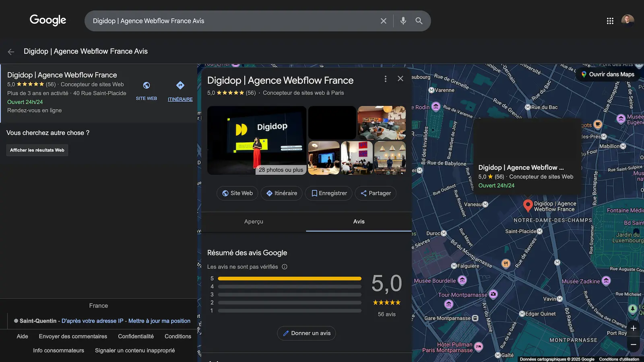Click Musée Zadkine map marker
Image resolution: width=644 pixels, height=362 pixels.
pos(606,281)
